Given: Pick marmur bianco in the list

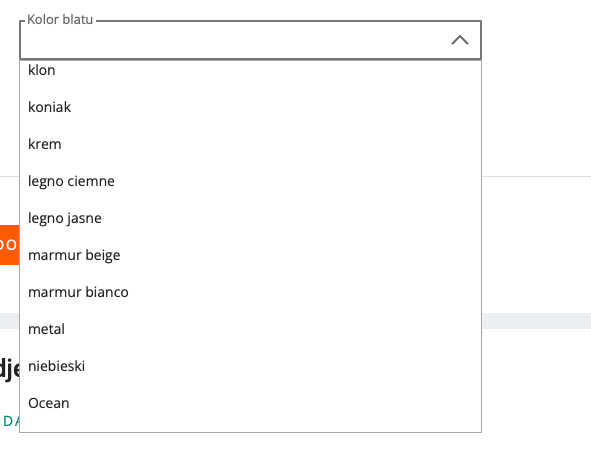Looking at the screenshot, I should [x=250, y=292].
